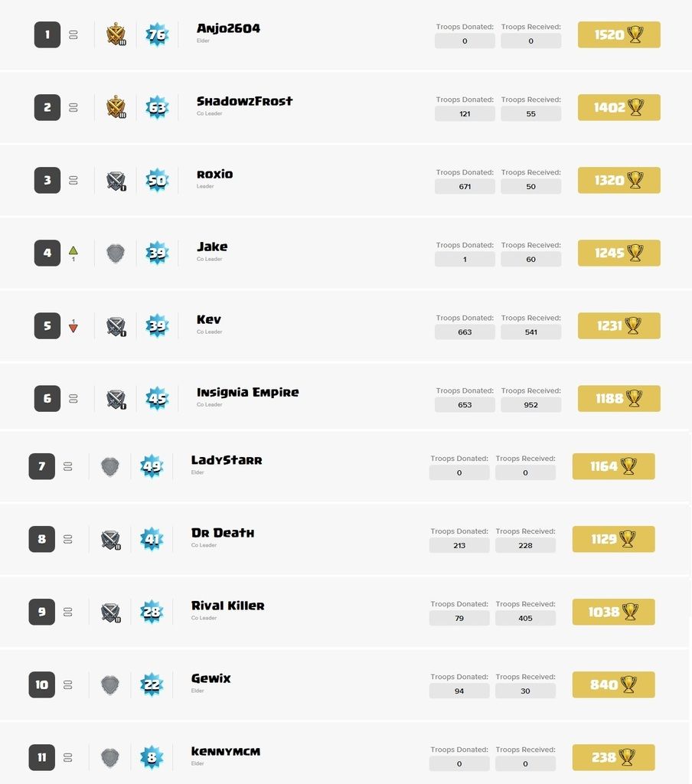Click Rival Killer's Troops Received value 405
The height and width of the screenshot is (784, 692).
pyautogui.click(x=525, y=618)
